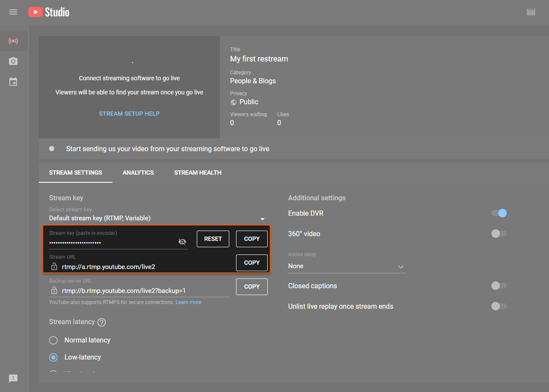This screenshot has width=549, height=392.
Task: Enable the 360° video toggle
Action: point(499,234)
